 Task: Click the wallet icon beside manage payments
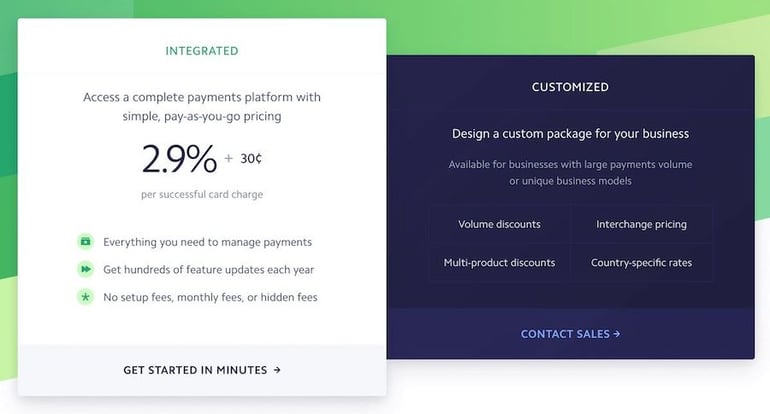click(x=85, y=242)
